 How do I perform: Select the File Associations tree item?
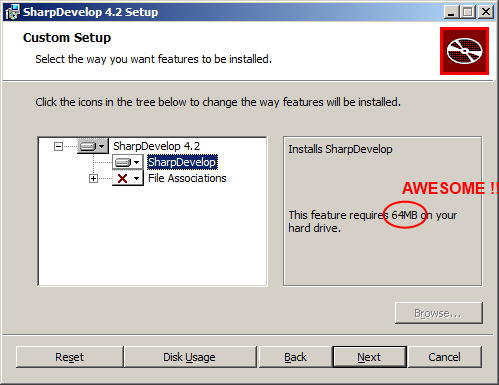tap(187, 178)
